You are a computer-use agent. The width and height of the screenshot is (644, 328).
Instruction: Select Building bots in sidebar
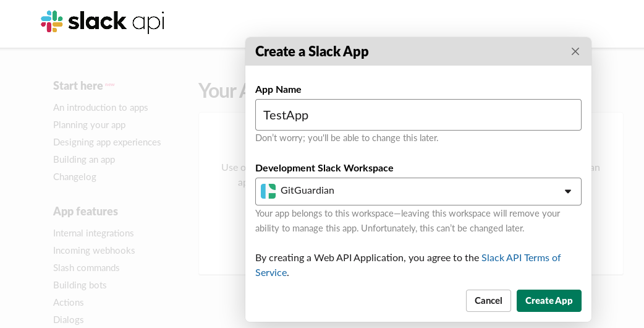(80, 285)
